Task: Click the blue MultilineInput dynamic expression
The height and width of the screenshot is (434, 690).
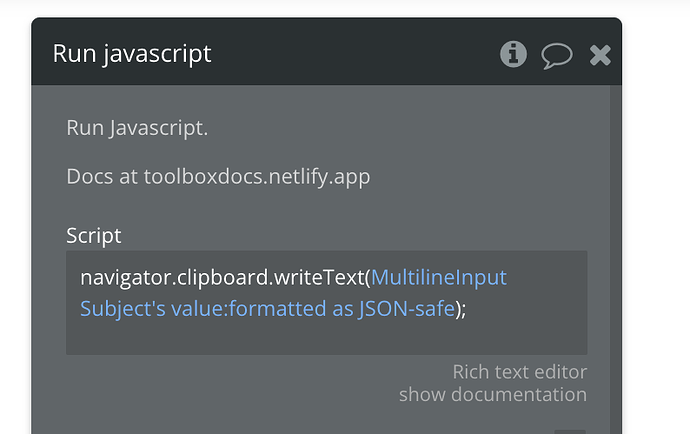Action: click(x=439, y=277)
